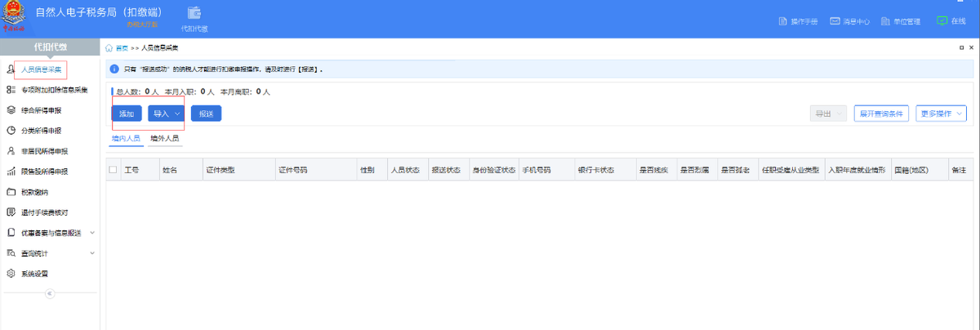The image size is (980, 330).
Task: Click the green 在线 status icon
Action: 942,21
